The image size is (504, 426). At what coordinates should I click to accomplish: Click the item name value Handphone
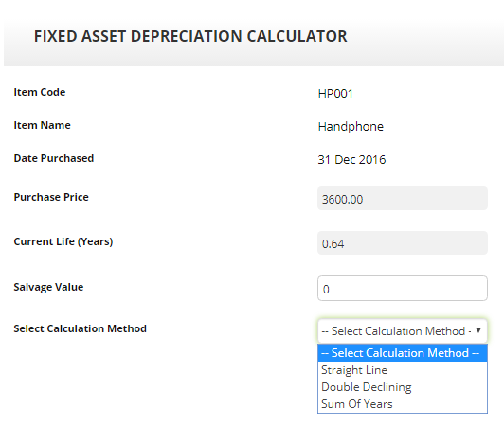click(x=351, y=127)
